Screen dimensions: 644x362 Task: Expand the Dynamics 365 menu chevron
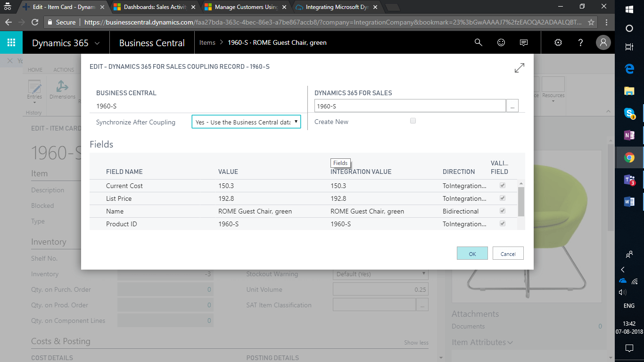pos(98,43)
